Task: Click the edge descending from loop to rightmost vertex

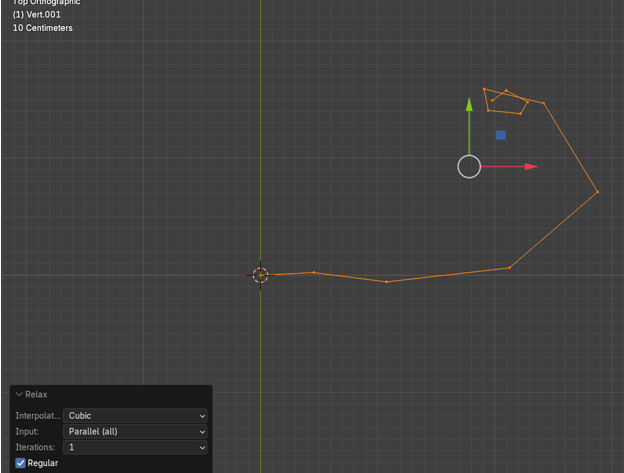Action: 571,147
